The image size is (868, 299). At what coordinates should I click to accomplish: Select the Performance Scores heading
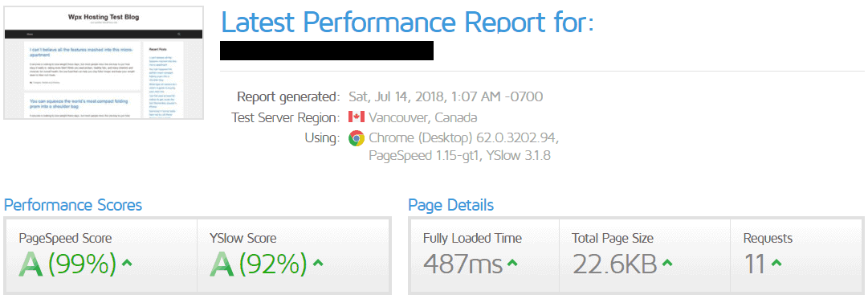73,206
